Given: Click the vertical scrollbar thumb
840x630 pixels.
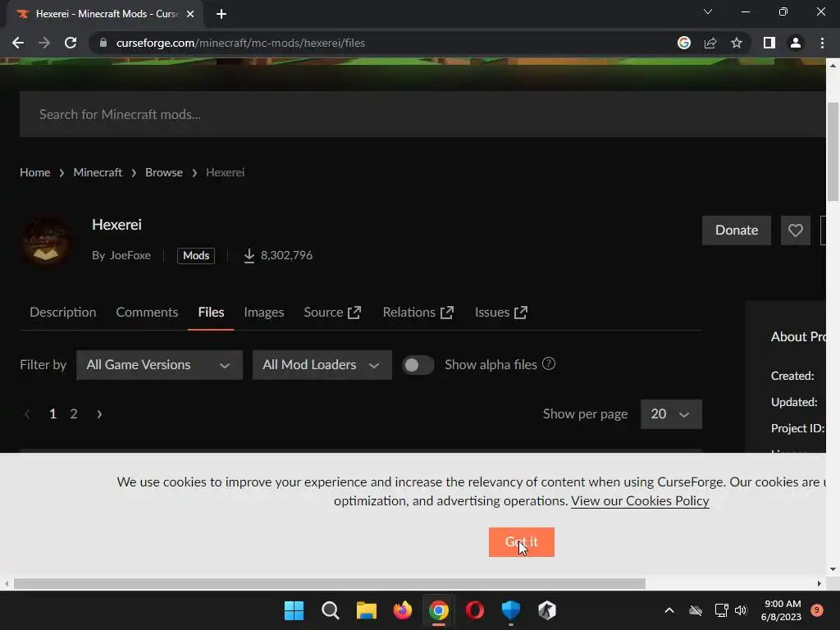Looking at the screenshot, I should coord(833,152).
